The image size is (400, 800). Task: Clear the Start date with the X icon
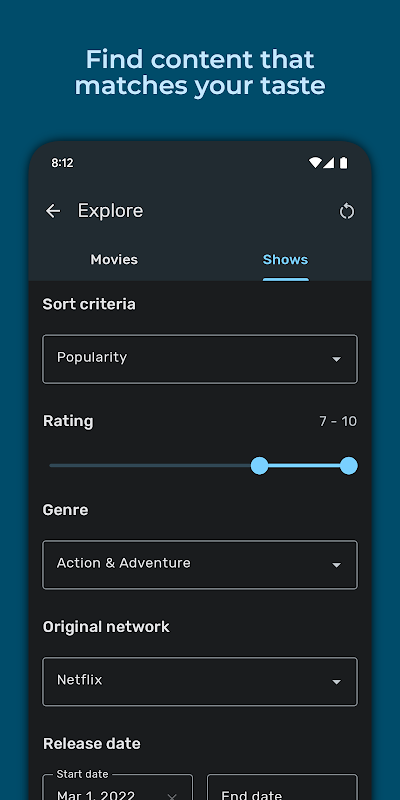tap(172, 796)
